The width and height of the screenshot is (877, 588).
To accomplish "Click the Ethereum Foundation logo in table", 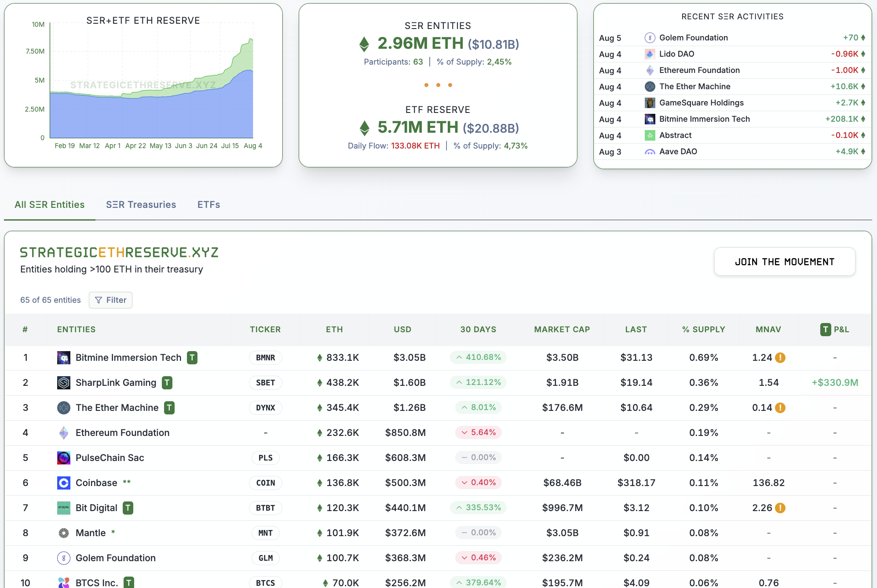I will 64,433.
